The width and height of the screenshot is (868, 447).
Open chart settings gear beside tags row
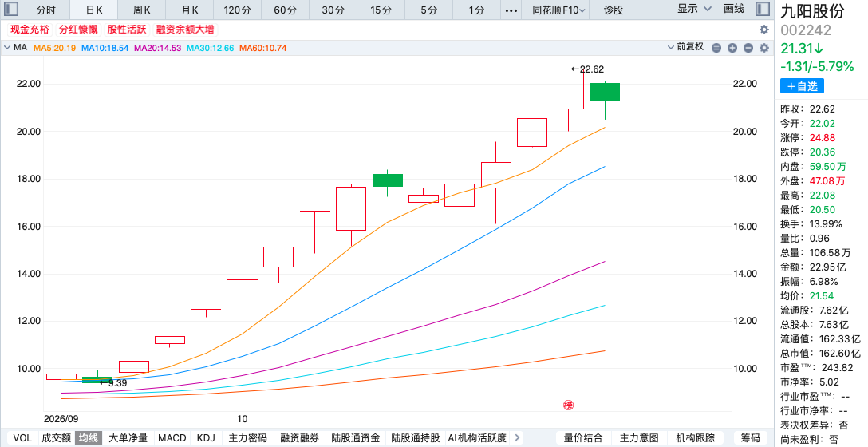tap(764, 30)
